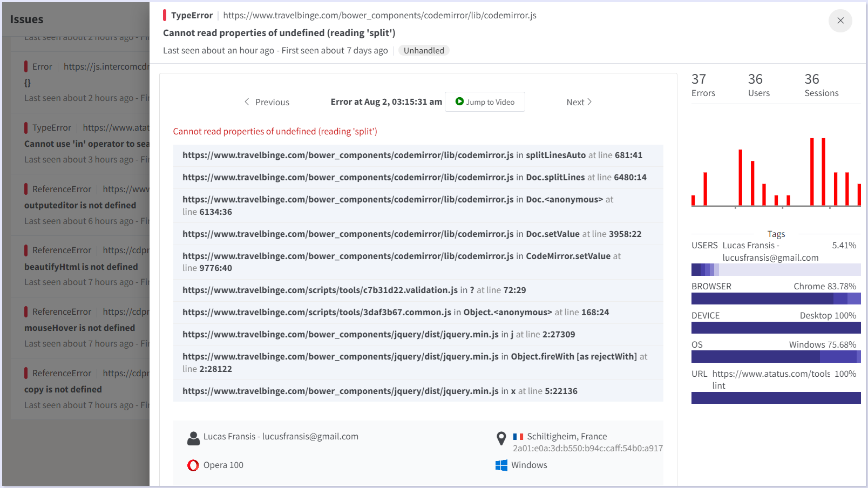Click the location pin icon beside Schiltigheim, France

501,438
